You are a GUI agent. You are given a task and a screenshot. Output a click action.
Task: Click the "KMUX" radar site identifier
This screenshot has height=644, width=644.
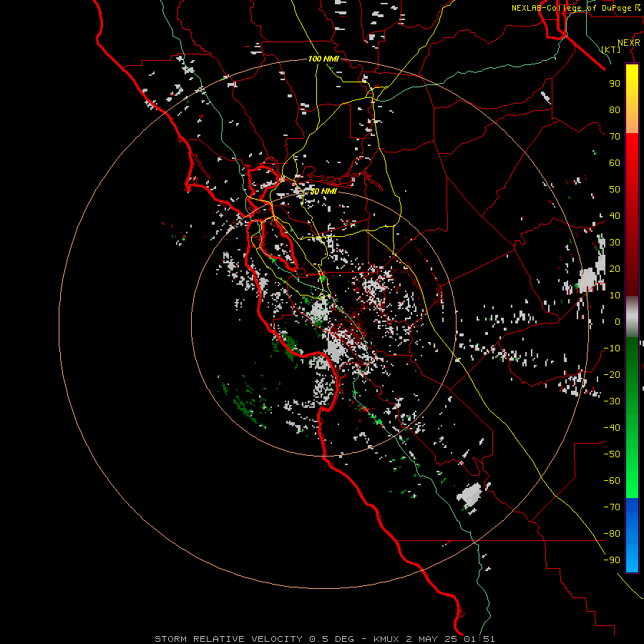coord(386,639)
